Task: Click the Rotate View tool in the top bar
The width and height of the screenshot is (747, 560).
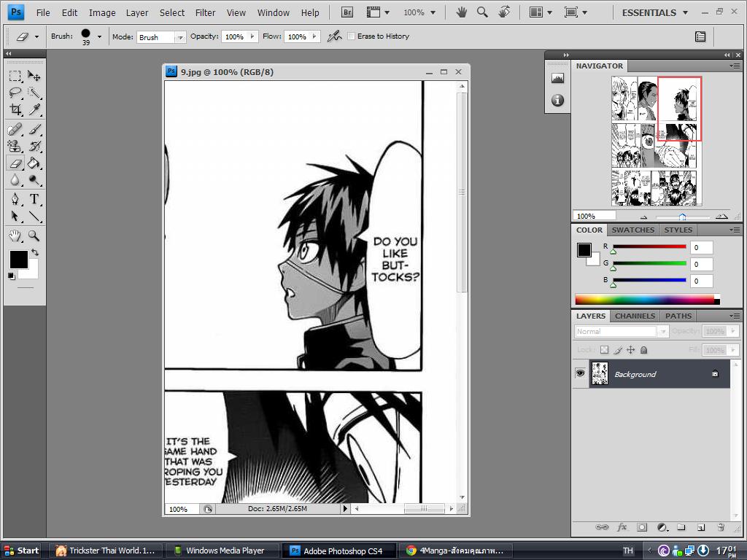Action: [504, 12]
